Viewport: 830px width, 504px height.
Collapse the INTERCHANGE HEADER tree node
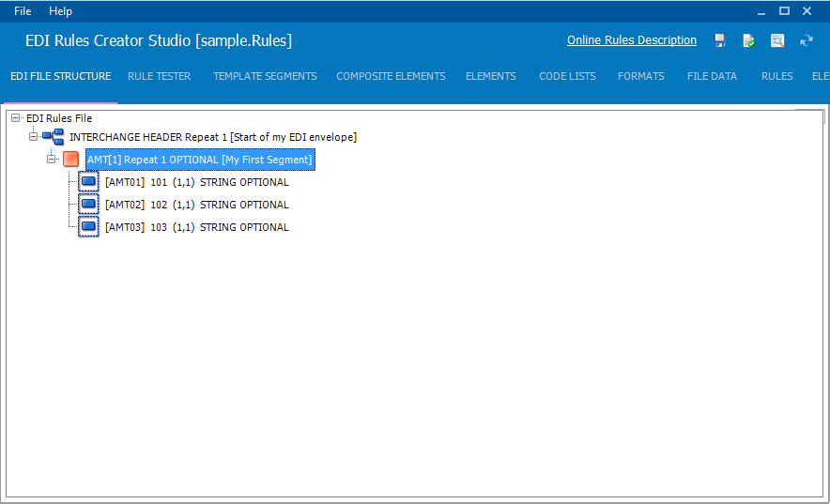(x=33, y=136)
